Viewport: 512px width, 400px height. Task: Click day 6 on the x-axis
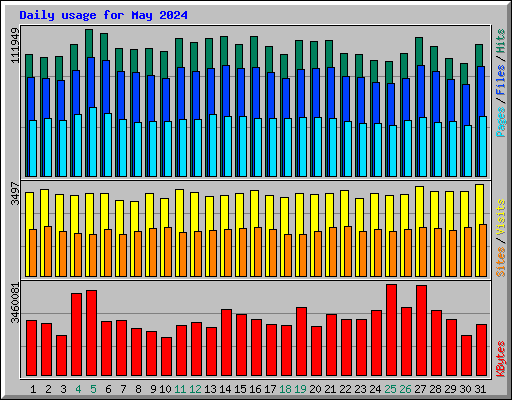point(108,389)
